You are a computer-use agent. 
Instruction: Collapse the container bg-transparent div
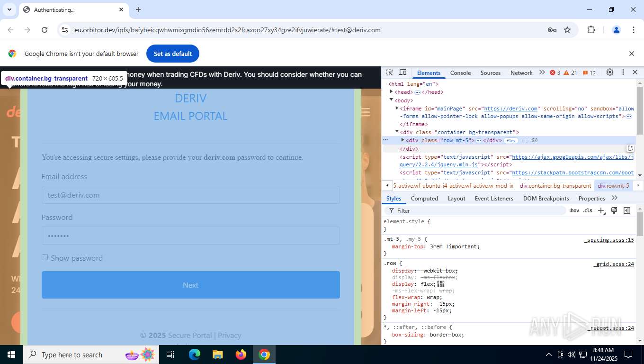point(397,132)
